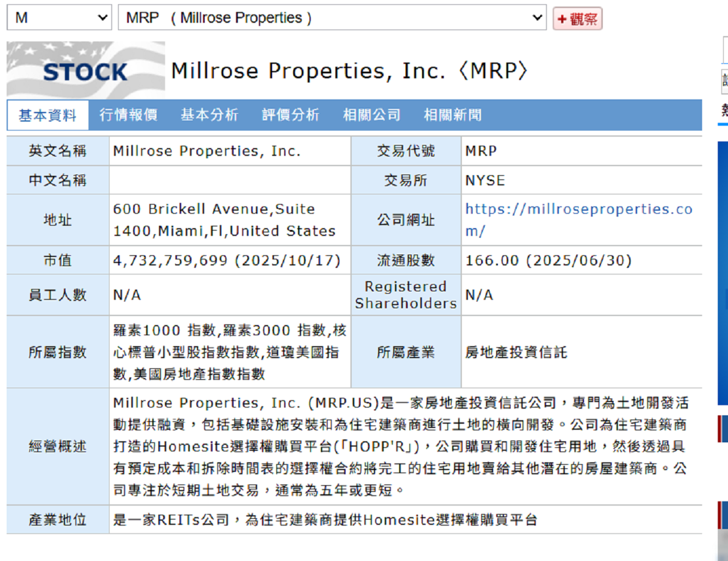This screenshot has height=561, width=728.
Task: Switch to the 行情報價 tab
Action: (128, 115)
